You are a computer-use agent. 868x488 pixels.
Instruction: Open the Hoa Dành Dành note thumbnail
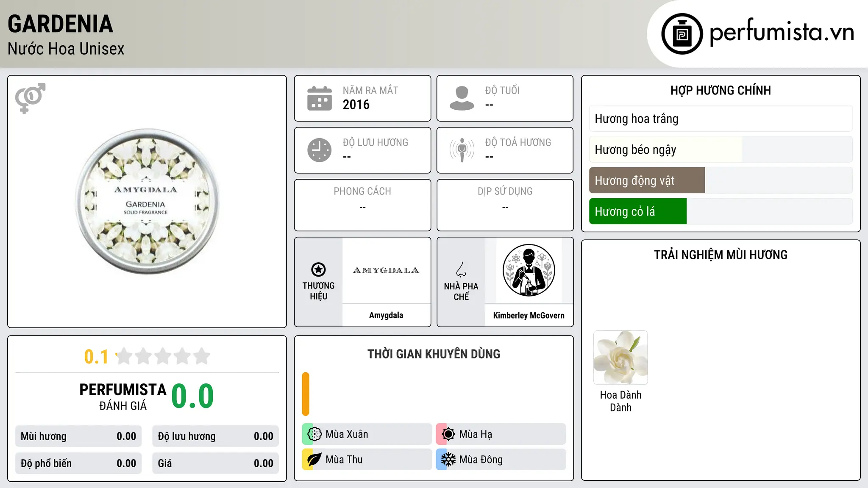[620, 358]
